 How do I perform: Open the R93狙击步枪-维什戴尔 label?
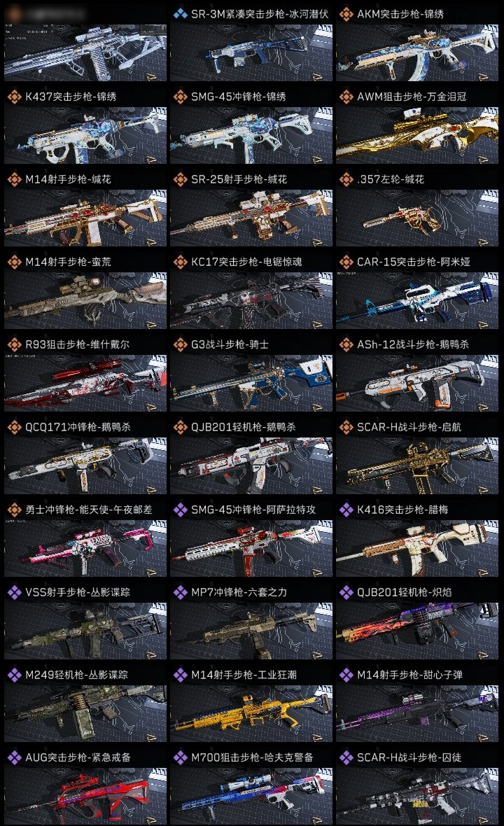[x=78, y=344]
